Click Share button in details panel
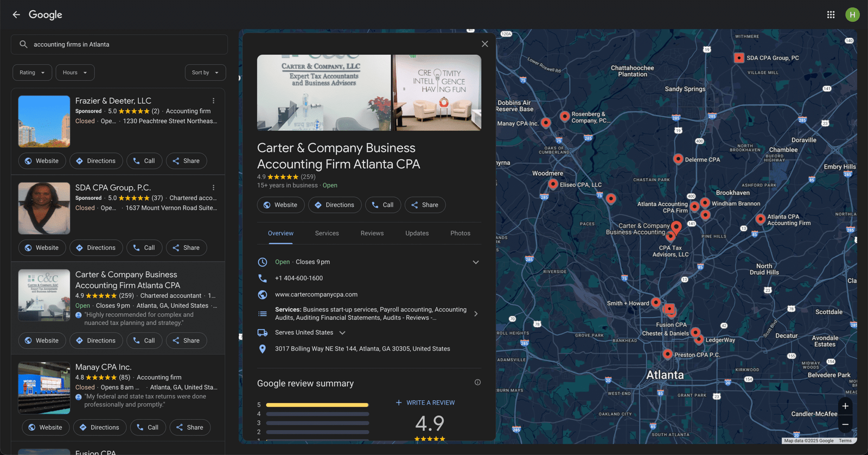The width and height of the screenshot is (868, 455). coord(425,205)
